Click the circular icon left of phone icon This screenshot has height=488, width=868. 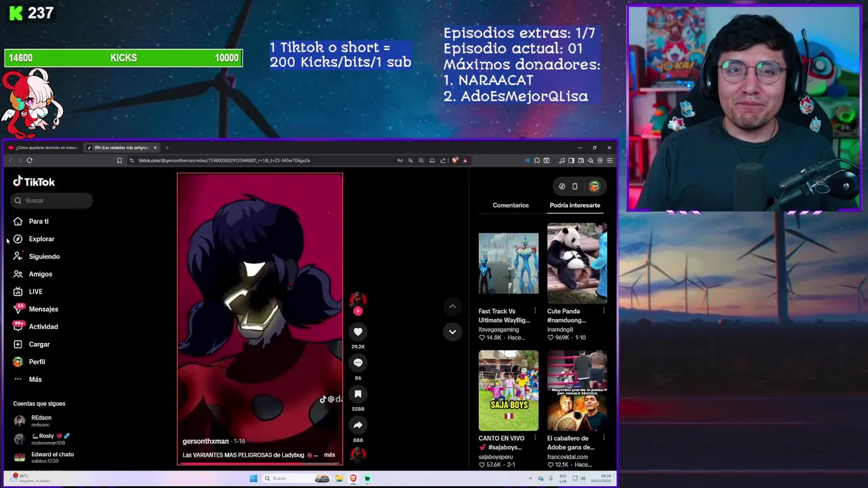click(562, 186)
